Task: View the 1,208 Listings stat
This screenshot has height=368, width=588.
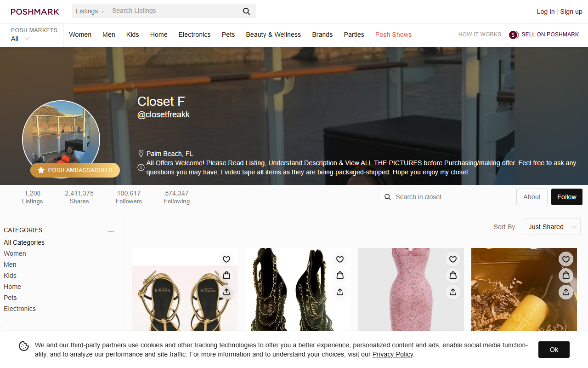Action: 33,197
